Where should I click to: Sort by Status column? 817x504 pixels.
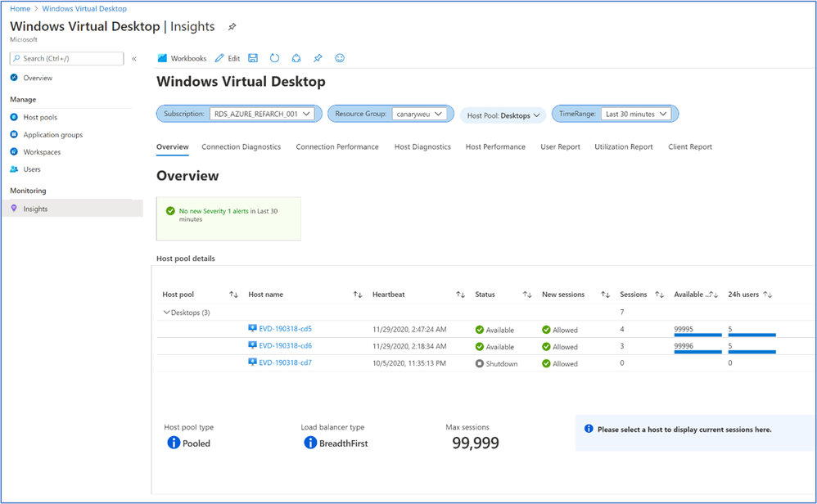(x=527, y=295)
